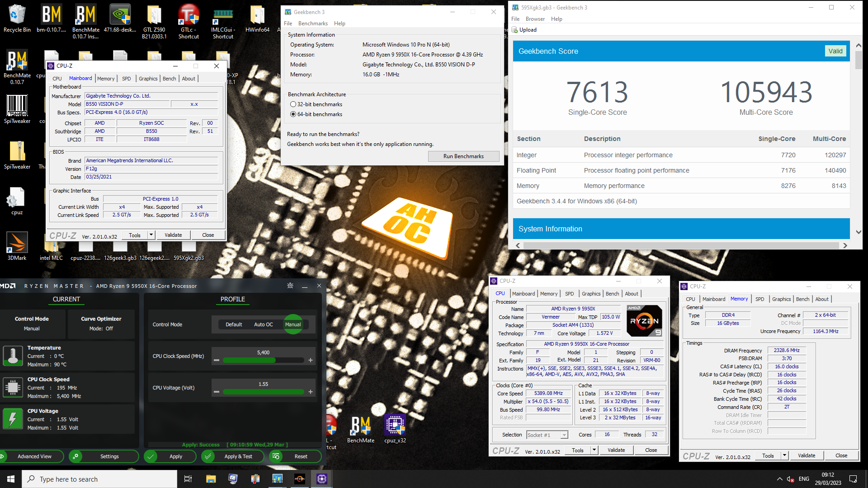Image resolution: width=868 pixels, height=488 pixels.
Task: Switch to Graphics tab in Memory CPU-Z window
Action: click(782, 299)
